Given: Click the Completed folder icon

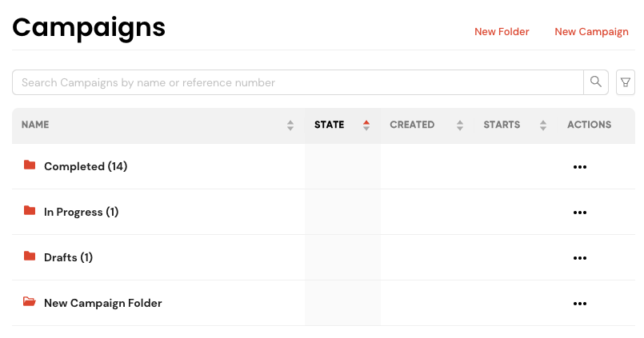Looking at the screenshot, I should [30, 165].
